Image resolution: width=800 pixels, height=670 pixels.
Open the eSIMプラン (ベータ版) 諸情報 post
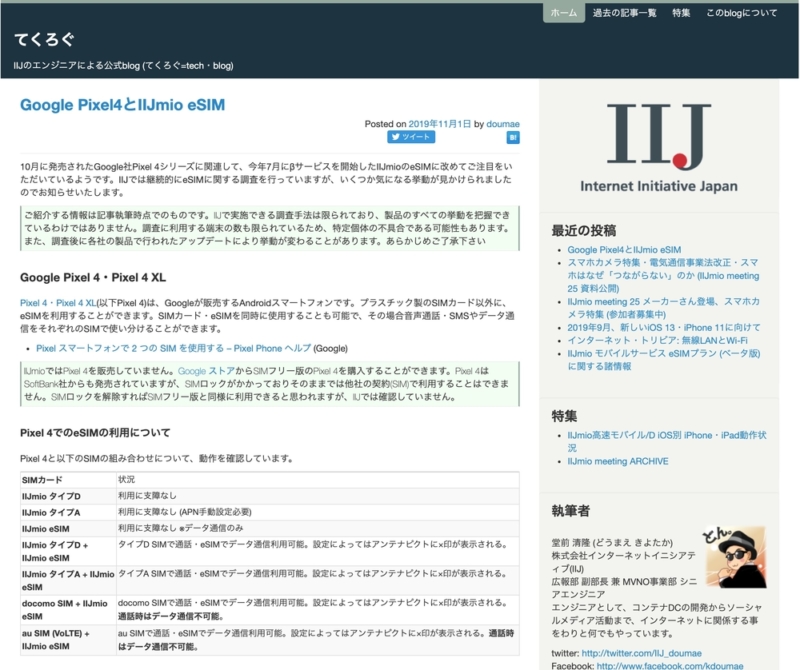point(664,360)
